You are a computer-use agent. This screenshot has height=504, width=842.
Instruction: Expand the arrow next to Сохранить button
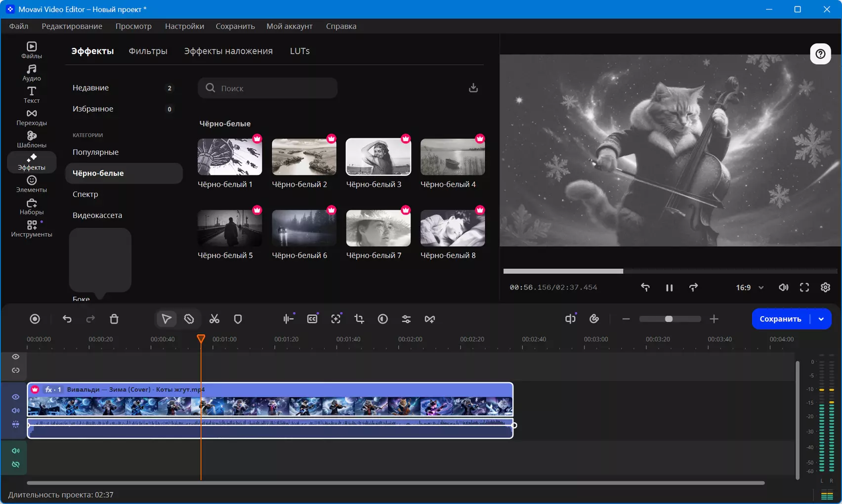tap(821, 319)
